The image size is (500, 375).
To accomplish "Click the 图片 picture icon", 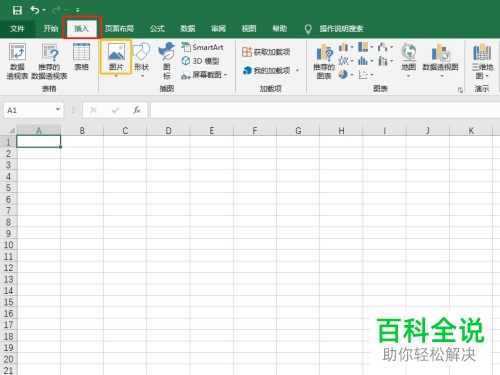I will pos(116,53).
